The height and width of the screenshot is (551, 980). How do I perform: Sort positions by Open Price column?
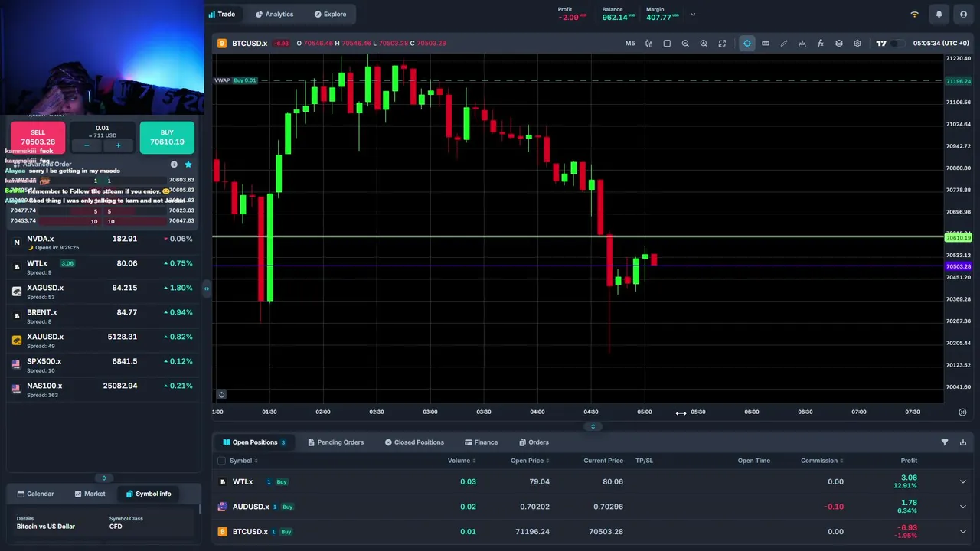pos(530,461)
